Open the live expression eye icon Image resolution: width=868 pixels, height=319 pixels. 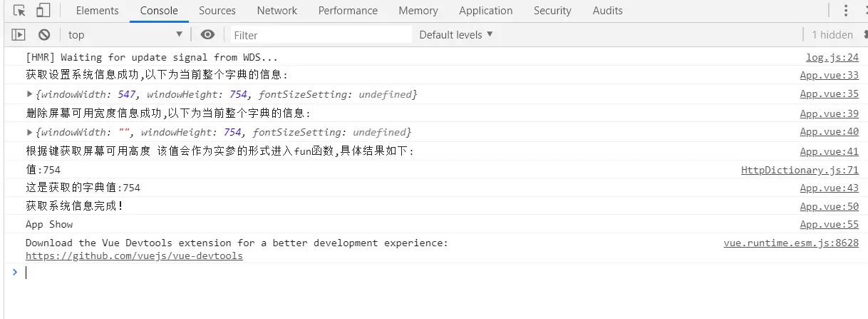(x=207, y=35)
